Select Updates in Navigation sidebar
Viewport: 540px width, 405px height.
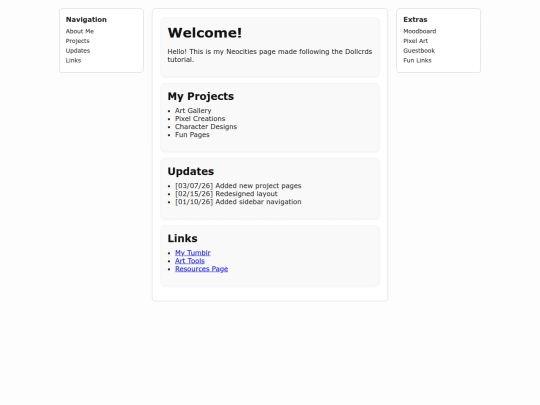coord(78,51)
